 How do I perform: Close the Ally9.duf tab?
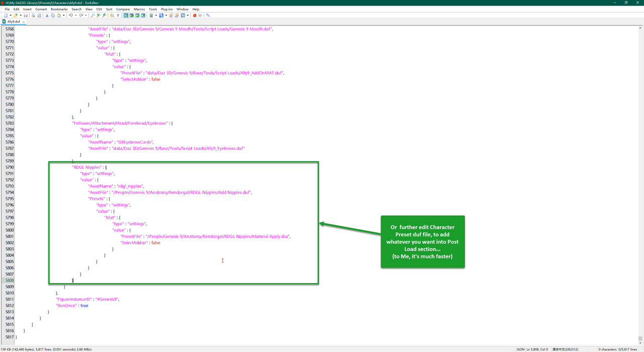pos(24,22)
